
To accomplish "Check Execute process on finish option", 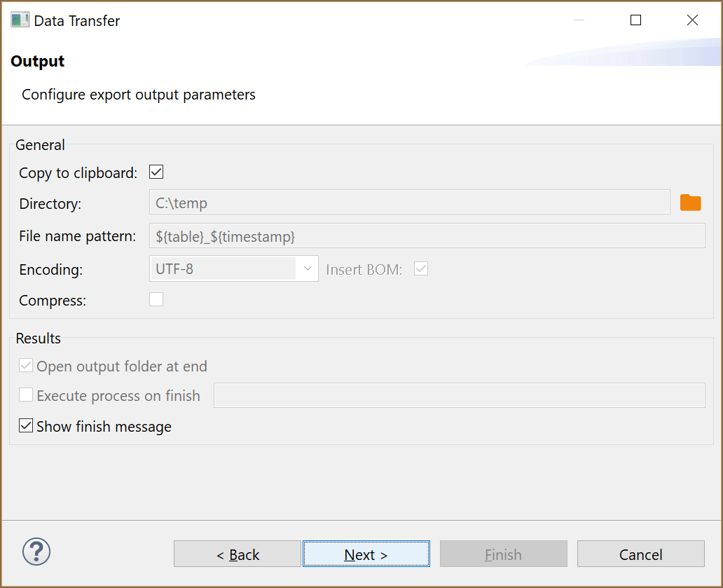I will [26, 395].
